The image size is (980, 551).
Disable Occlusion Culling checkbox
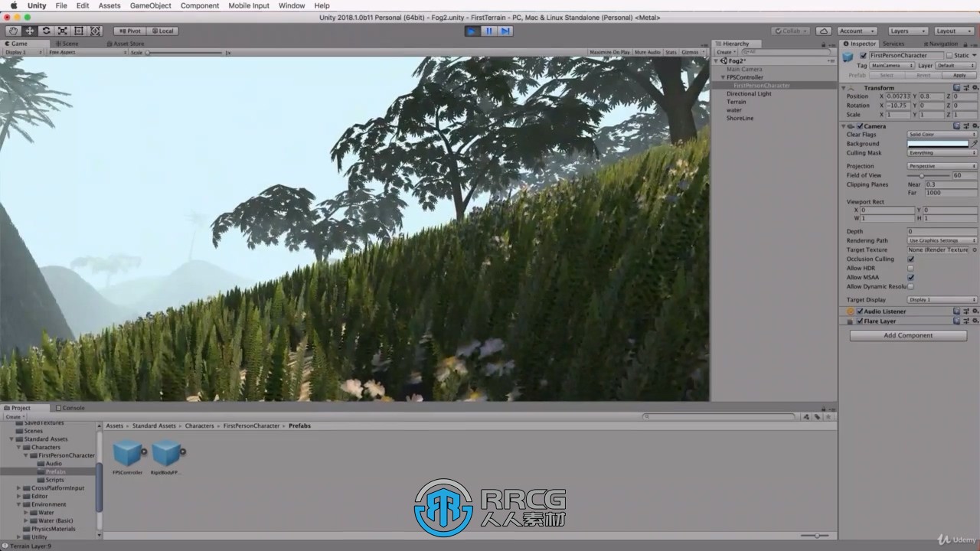click(910, 259)
